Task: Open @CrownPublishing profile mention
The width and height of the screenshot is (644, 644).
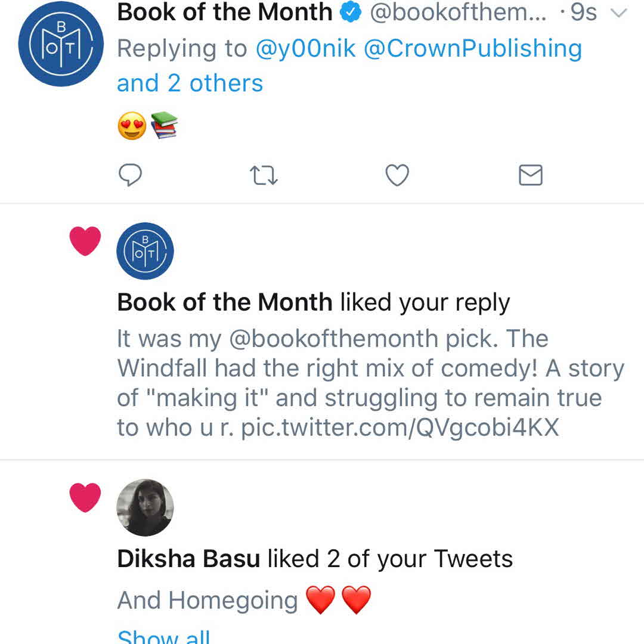Action: coord(472,49)
